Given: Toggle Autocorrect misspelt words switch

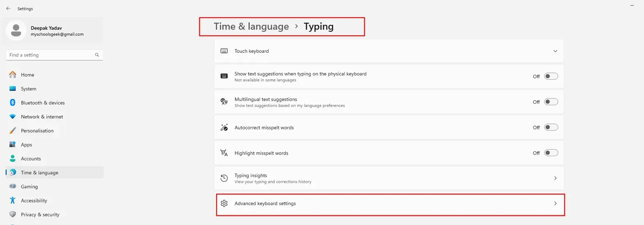Looking at the screenshot, I should [x=551, y=127].
